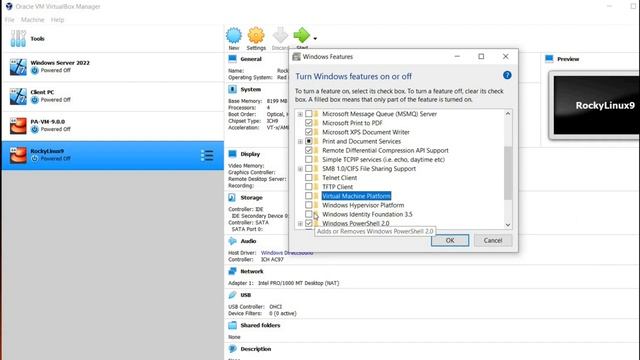Click the Audio section icon
Screen dimensions: 640x360
pyautogui.click(x=232, y=241)
